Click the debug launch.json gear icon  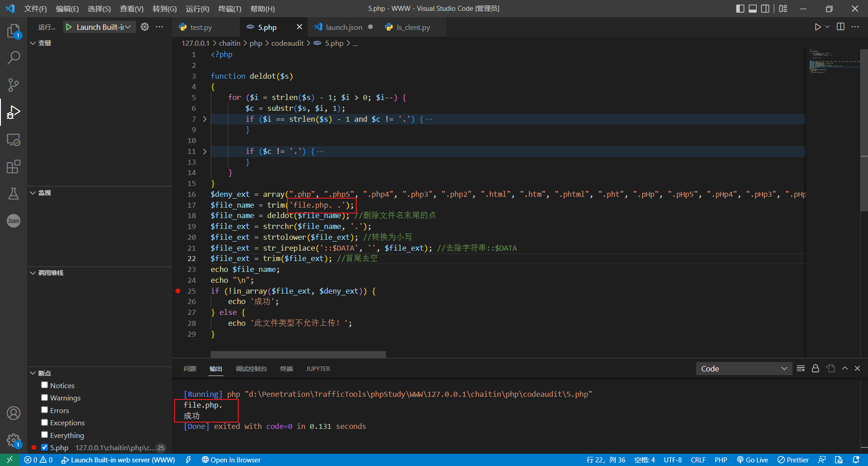coord(145,27)
